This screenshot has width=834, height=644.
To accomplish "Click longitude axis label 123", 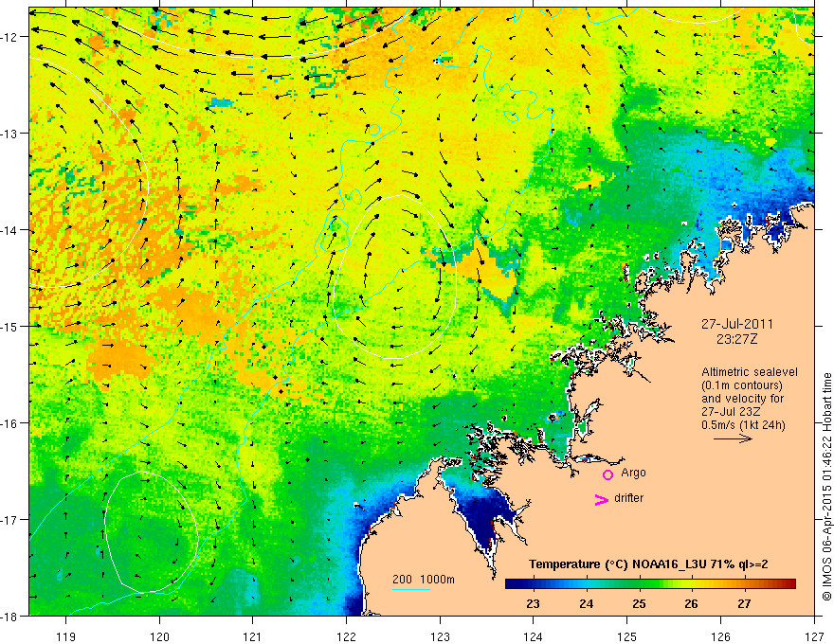I will [440, 637].
